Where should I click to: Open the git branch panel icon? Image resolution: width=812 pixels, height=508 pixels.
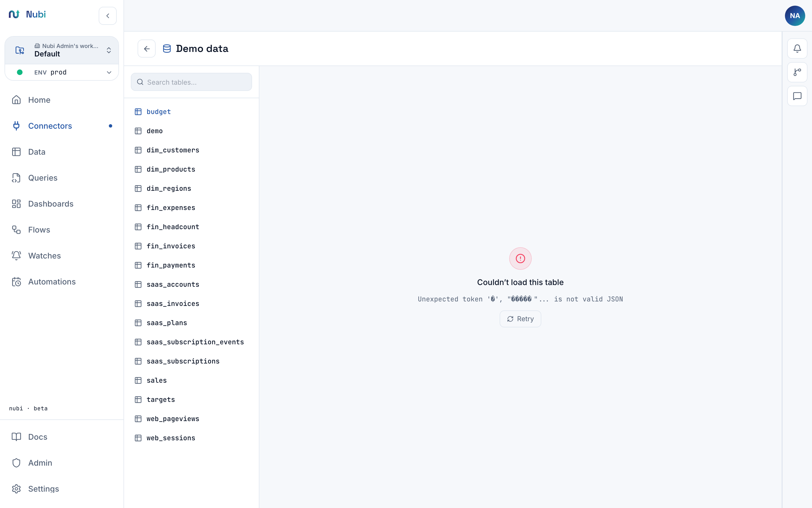(797, 72)
